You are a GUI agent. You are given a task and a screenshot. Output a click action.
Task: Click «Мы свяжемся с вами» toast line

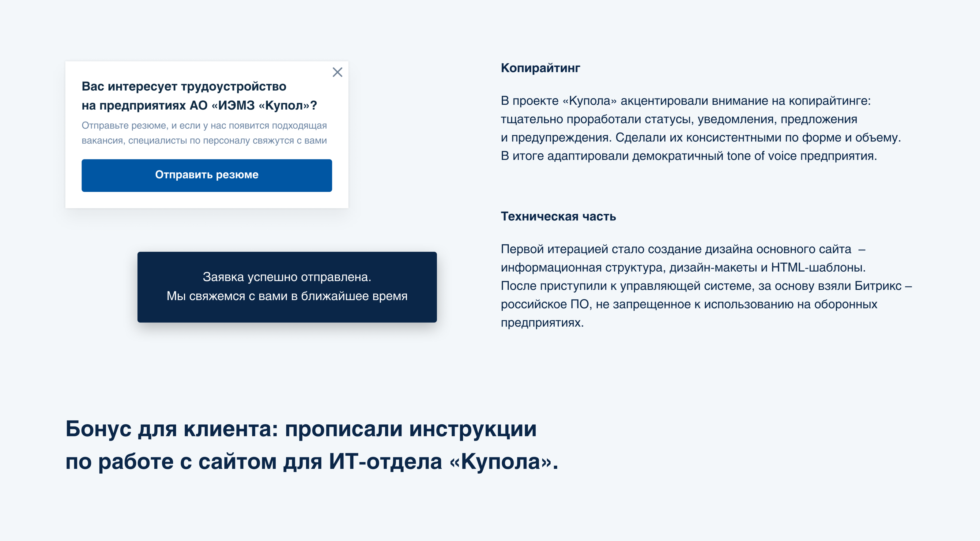(x=287, y=296)
